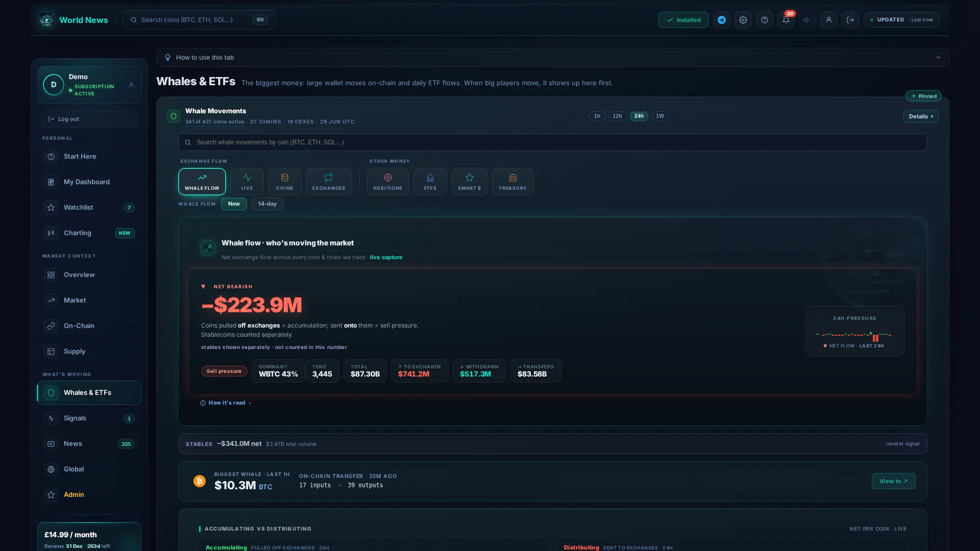Image resolution: width=980 pixels, height=551 pixels.
Task: Open My Dashboard in sidebar
Action: tap(89, 182)
